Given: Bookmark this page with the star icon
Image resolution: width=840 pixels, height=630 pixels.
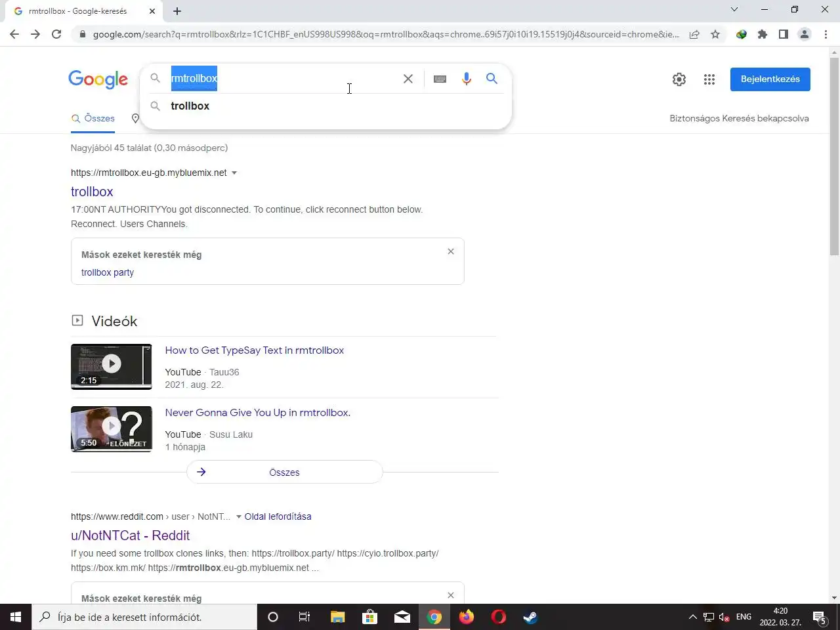Looking at the screenshot, I should point(715,34).
